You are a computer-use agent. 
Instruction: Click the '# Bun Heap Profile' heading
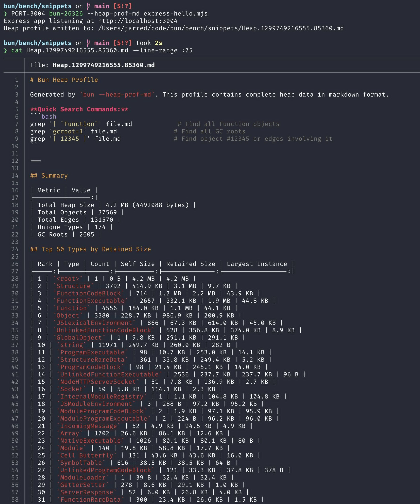coord(64,80)
